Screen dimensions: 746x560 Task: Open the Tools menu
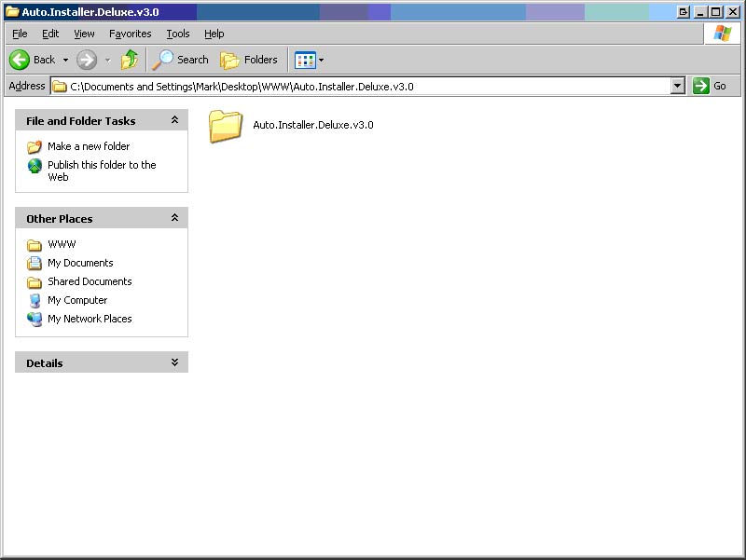tap(178, 34)
